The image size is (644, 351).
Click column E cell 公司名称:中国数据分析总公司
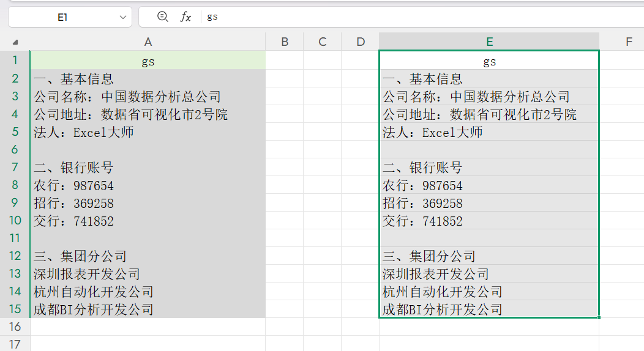click(489, 96)
